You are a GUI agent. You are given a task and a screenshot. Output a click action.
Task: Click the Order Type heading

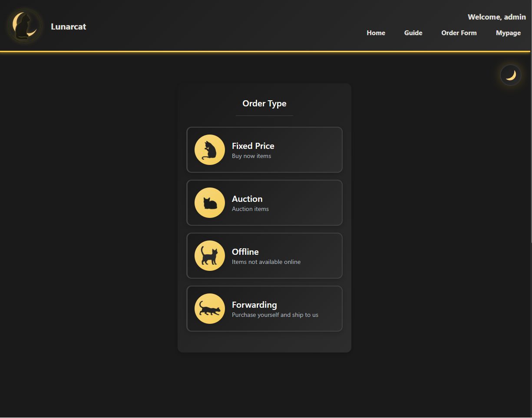pyautogui.click(x=264, y=103)
